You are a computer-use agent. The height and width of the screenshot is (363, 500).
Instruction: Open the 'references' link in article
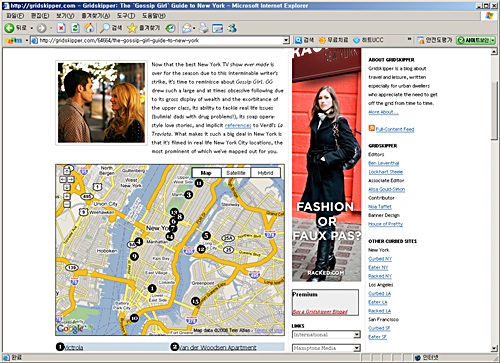(x=238, y=125)
